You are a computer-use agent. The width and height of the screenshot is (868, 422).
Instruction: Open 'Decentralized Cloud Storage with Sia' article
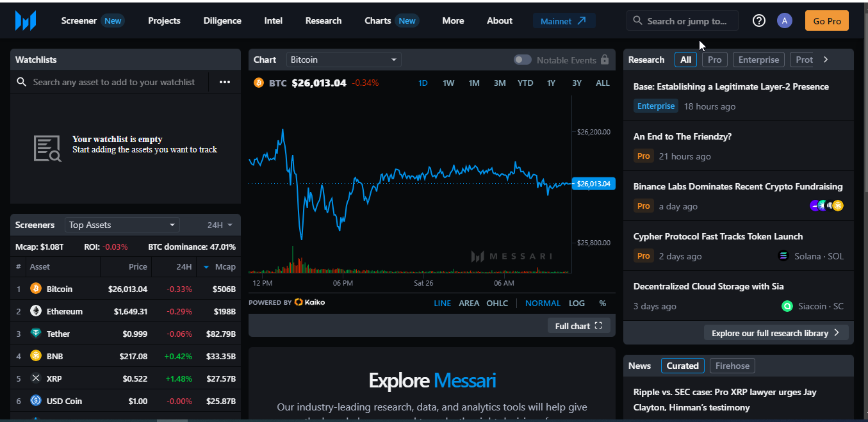click(x=708, y=286)
